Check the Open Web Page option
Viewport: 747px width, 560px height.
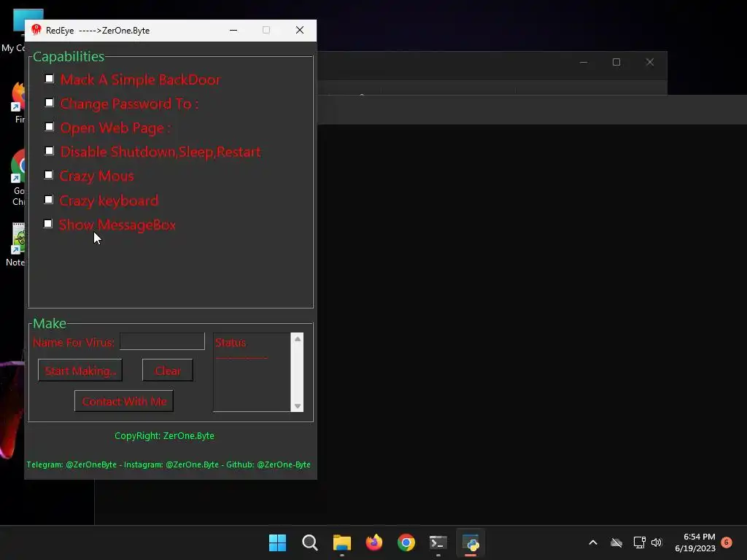tap(50, 127)
